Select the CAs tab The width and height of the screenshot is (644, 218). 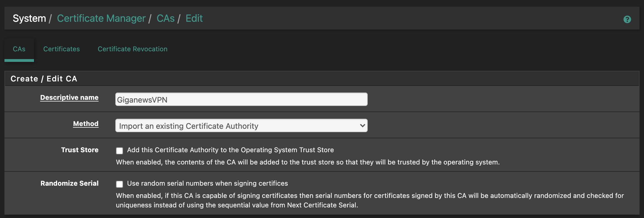[x=19, y=49]
